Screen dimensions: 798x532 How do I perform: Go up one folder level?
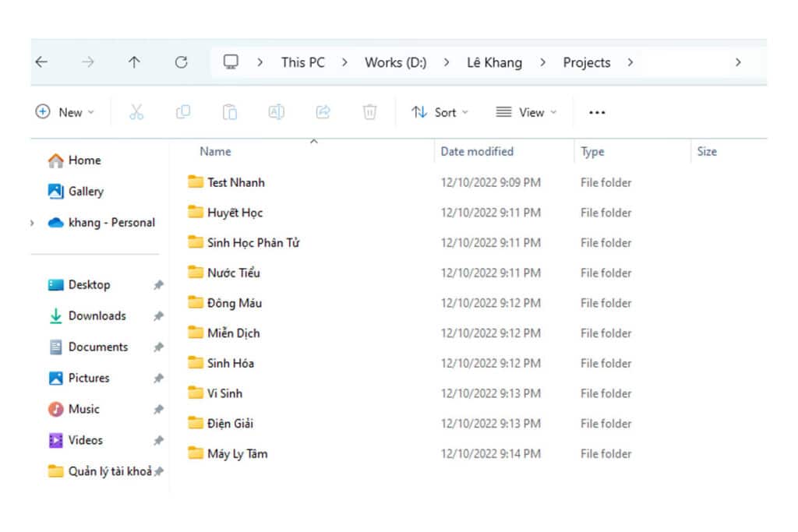(x=134, y=62)
